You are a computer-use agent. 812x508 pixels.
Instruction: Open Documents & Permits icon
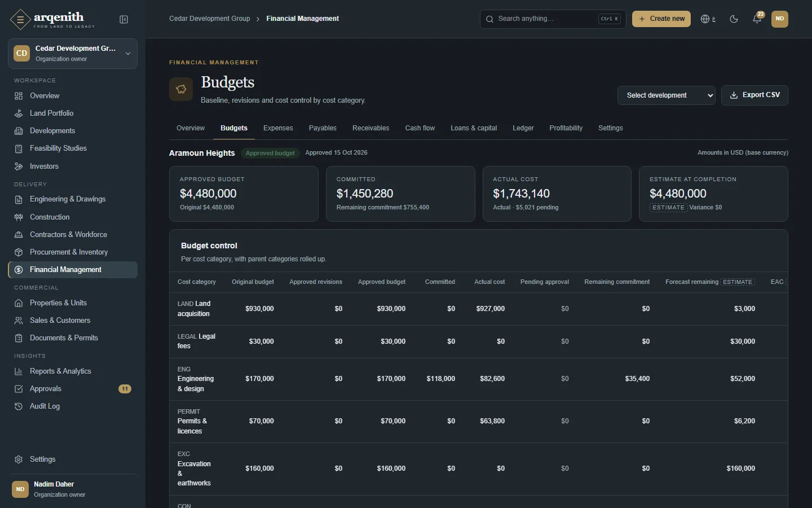(19, 338)
